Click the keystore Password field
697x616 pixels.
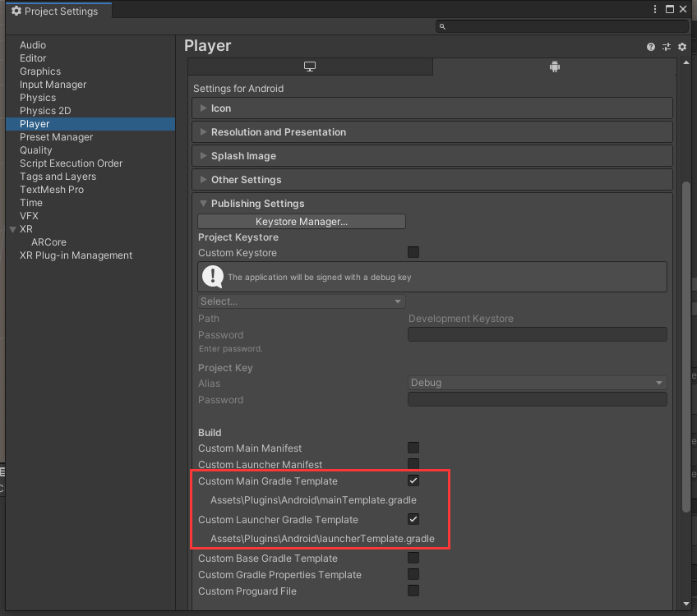coord(537,334)
